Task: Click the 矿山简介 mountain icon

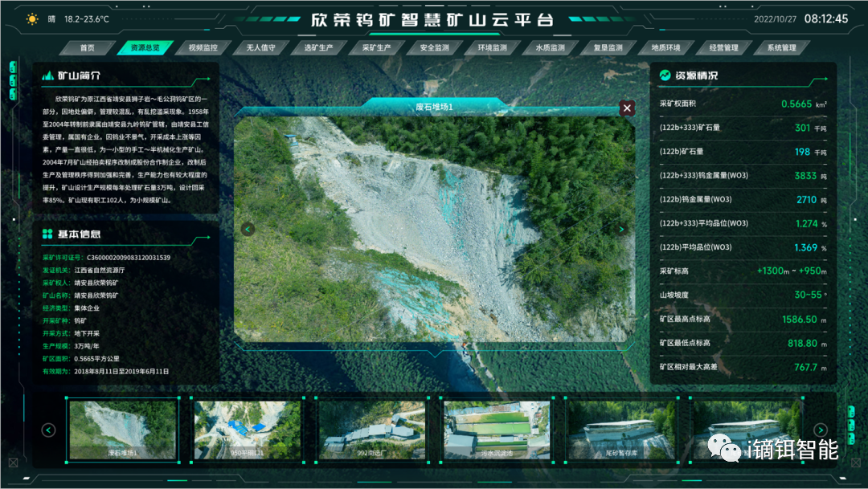Action: point(47,75)
